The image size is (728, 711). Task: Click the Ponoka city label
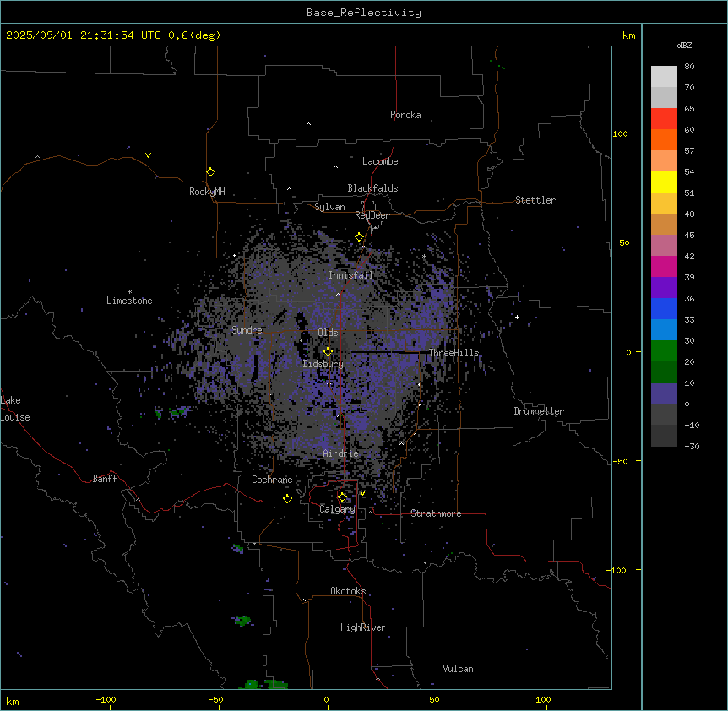tap(405, 115)
